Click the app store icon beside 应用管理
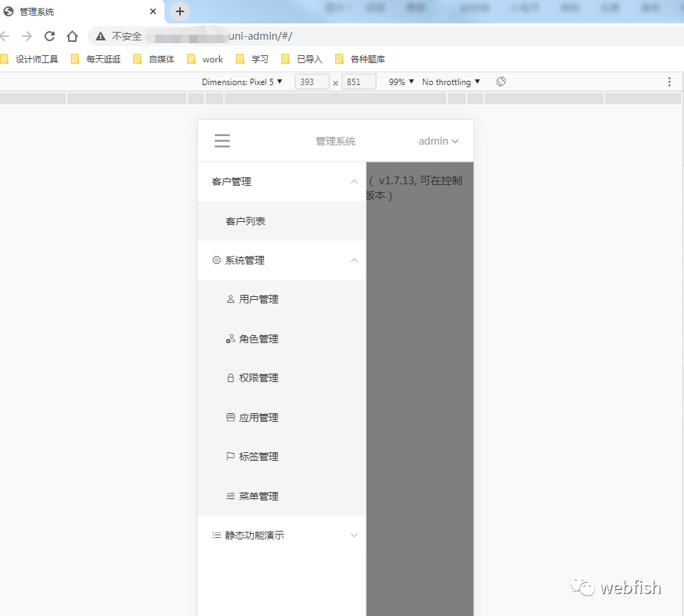 coord(229,417)
